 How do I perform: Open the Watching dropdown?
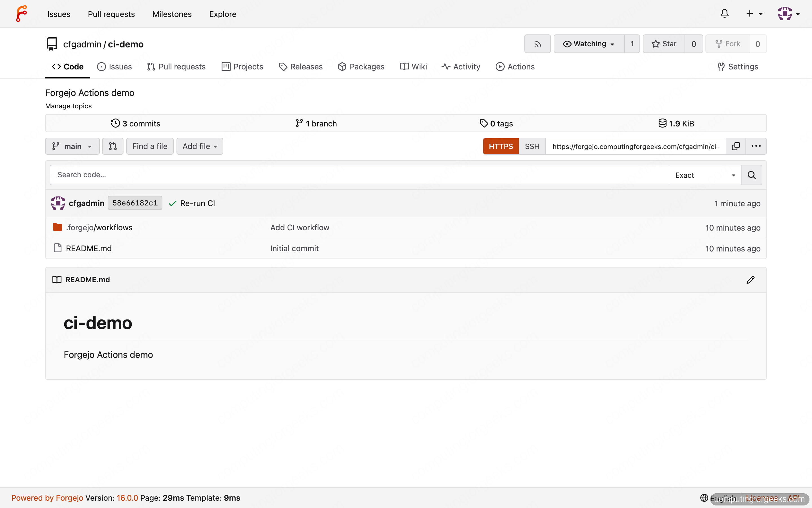589,44
